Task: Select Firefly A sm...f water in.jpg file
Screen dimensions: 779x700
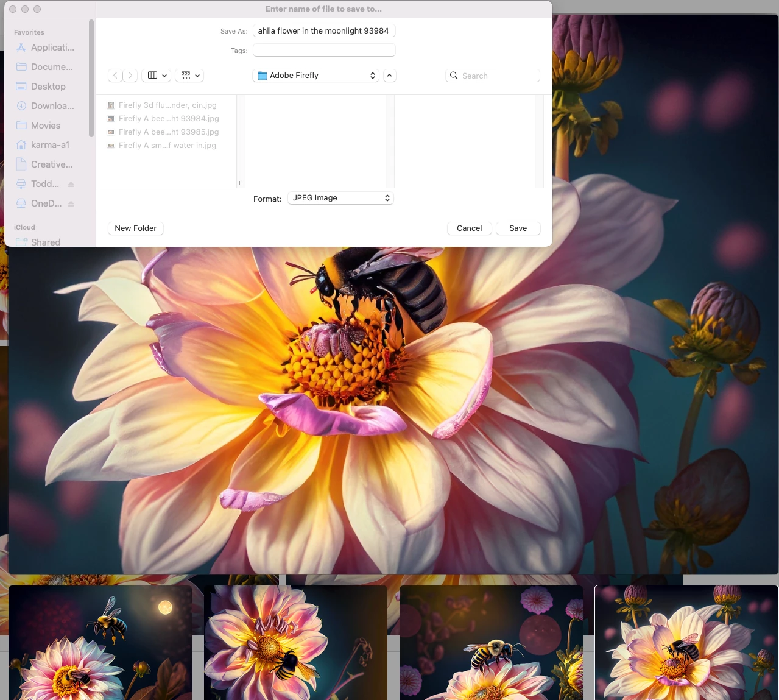Action: 162,145
